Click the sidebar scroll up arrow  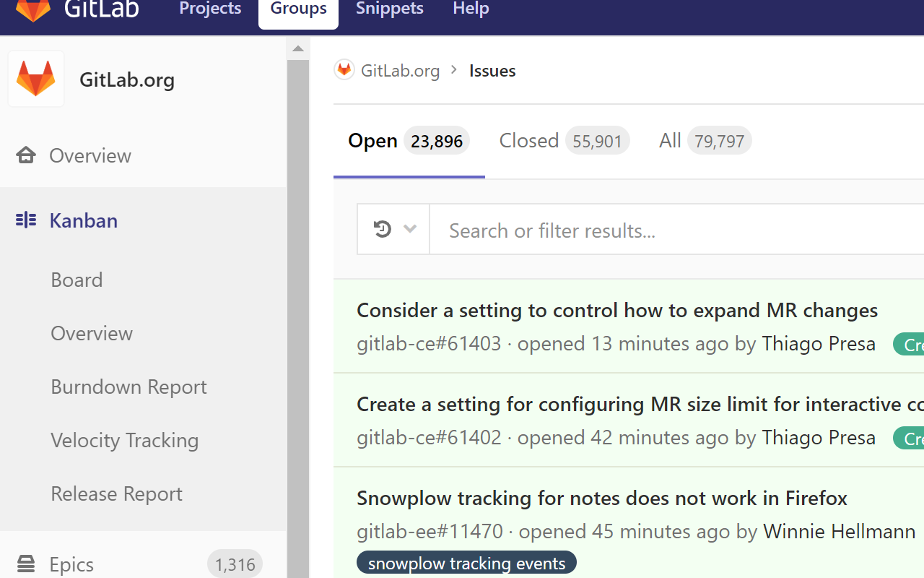click(x=298, y=49)
